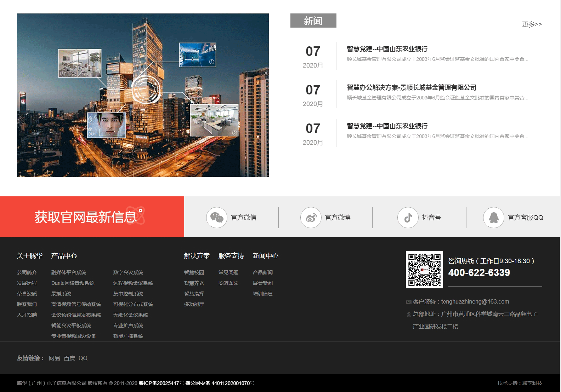Click the 粤ICP备20025447号 registration link
Screen dimensions: 561x392
coord(161,383)
